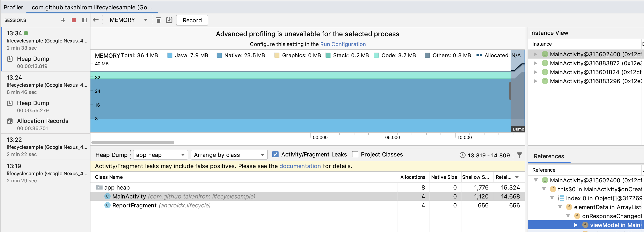Screen dimensions: 644x232
Task: Enable Project Classes checkbox
Action: point(355,154)
